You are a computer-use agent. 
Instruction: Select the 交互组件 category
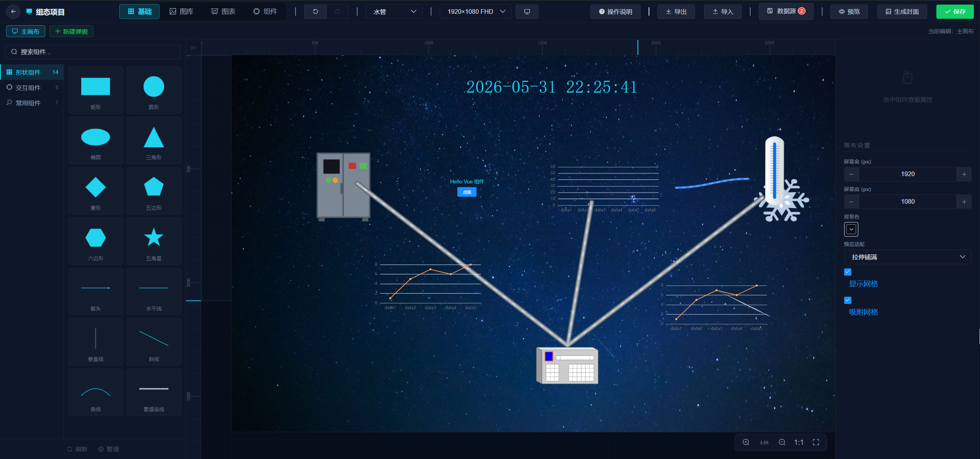pyautogui.click(x=32, y=88)
